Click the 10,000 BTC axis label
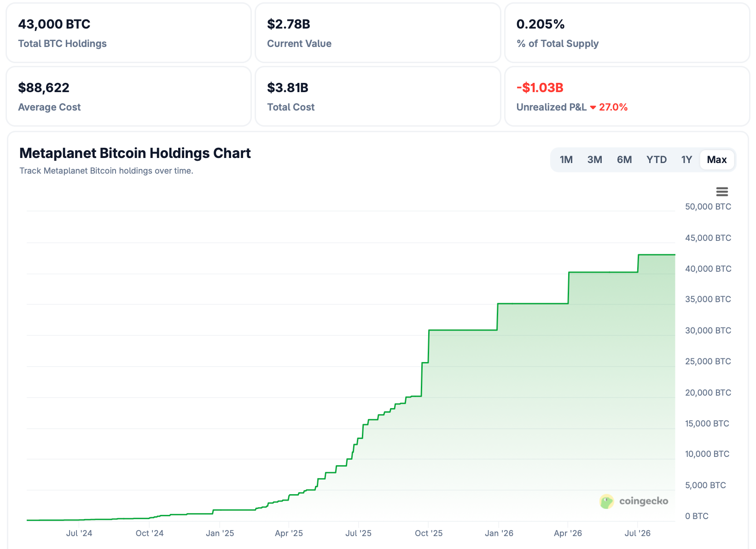756x549 pixels. (707, 454)
